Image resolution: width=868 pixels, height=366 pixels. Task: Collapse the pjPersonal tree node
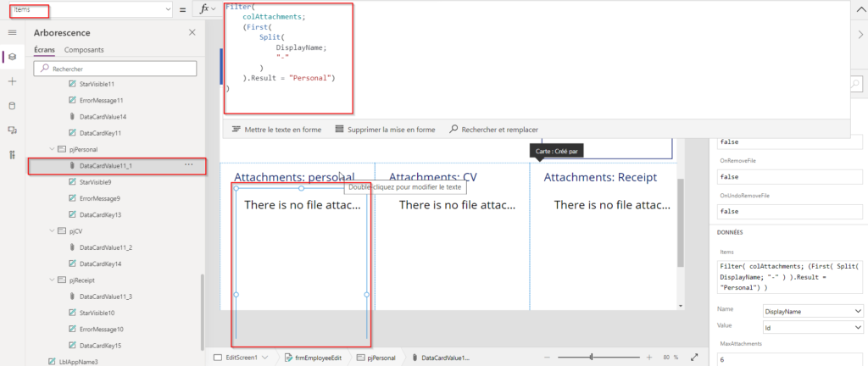click(52, 149)
